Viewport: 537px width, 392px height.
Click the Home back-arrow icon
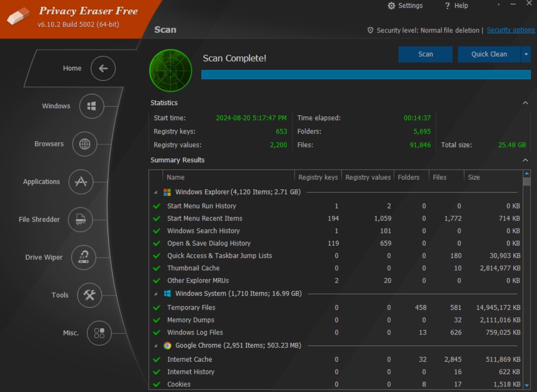coord(103,68)
